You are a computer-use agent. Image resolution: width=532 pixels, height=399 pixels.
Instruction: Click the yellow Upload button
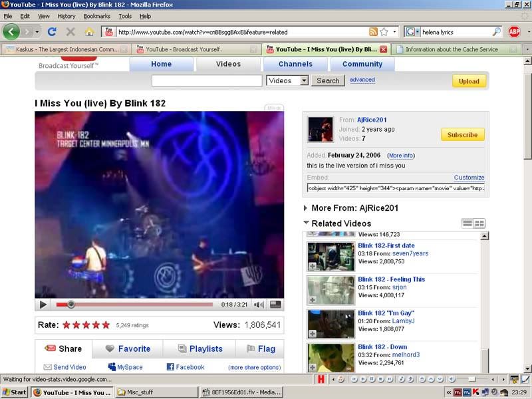(x=469, y=81)
